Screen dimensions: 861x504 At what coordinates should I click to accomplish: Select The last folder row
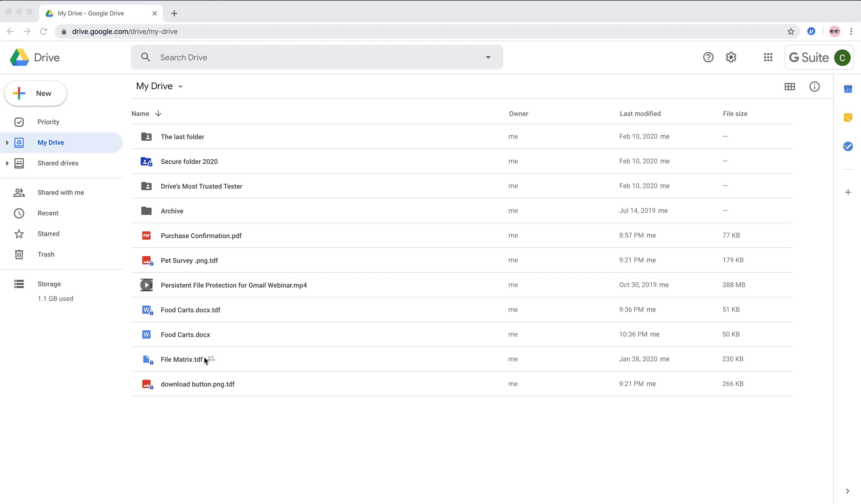pos(461,136)
